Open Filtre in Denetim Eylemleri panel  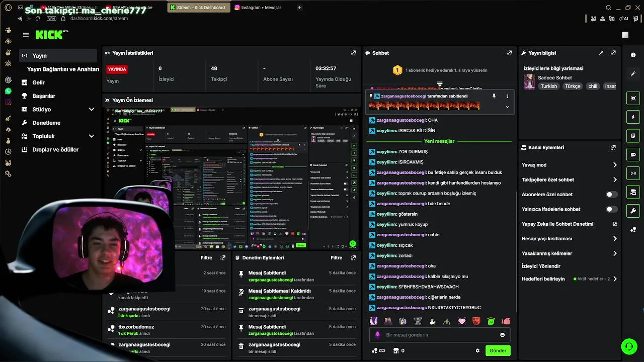coord(336,257)
